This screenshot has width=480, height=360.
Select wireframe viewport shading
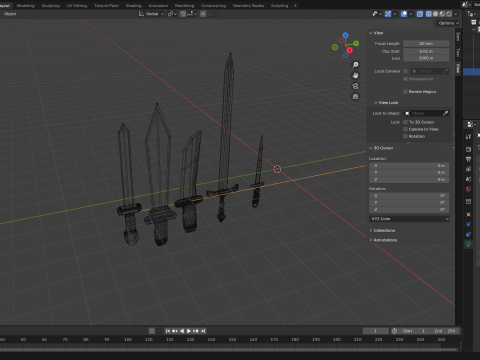tap(429, 14)
